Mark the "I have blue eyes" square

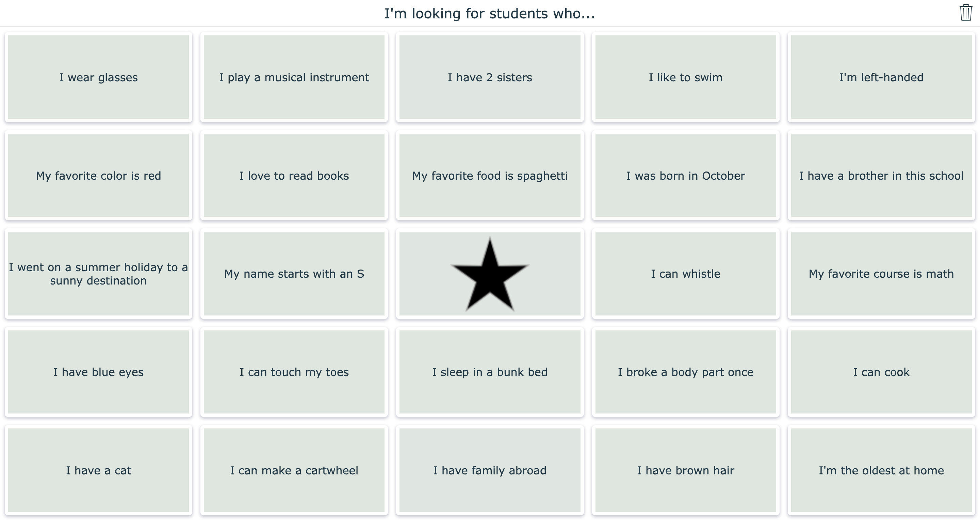click(99, 372)
